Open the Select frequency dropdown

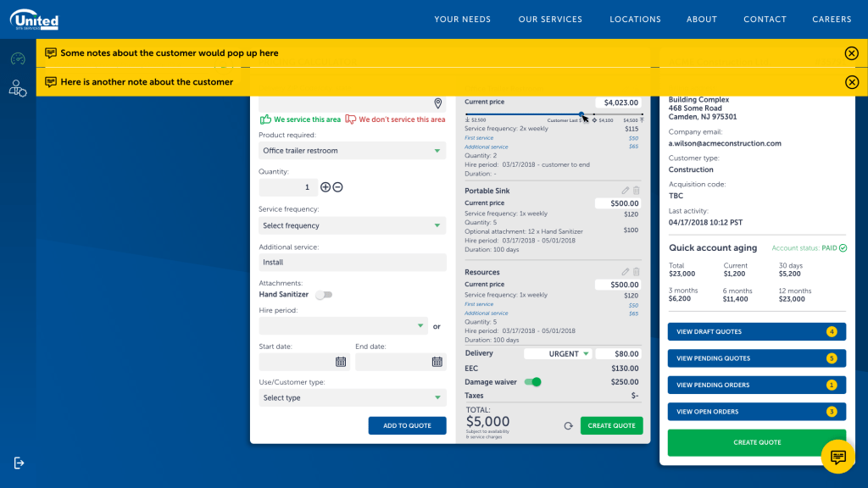tap(352, 226)
